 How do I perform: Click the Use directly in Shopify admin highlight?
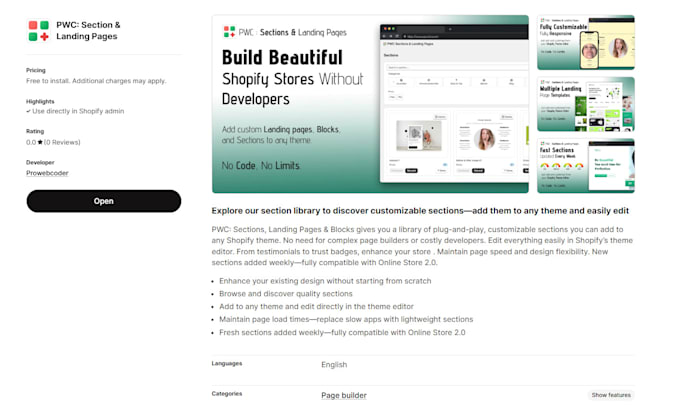(78, 111)
